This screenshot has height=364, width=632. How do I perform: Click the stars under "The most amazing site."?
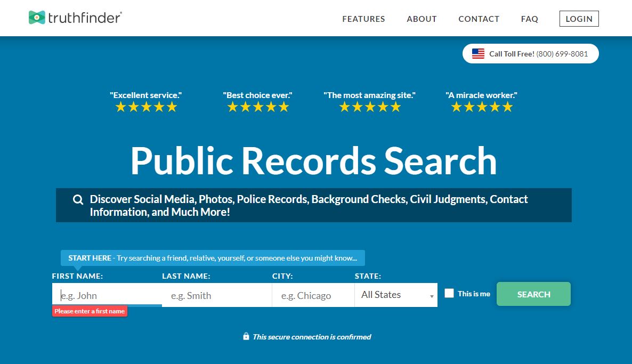[x=370, y=107]
